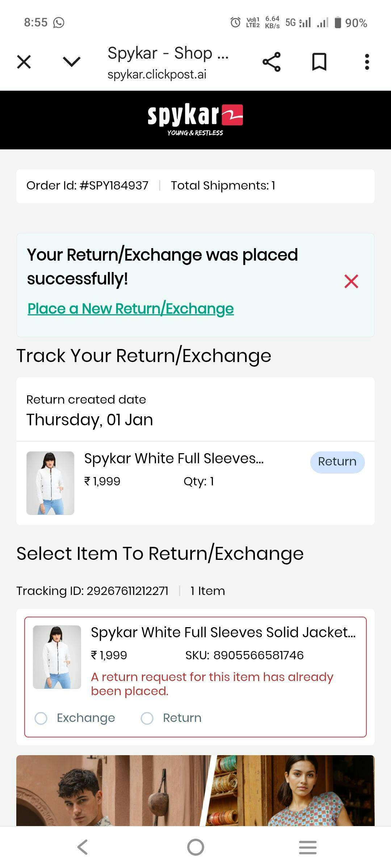The height and width of the screenshot is (868, 391).
Task: Tap the Spykar logo
Action: coord(195,119)
